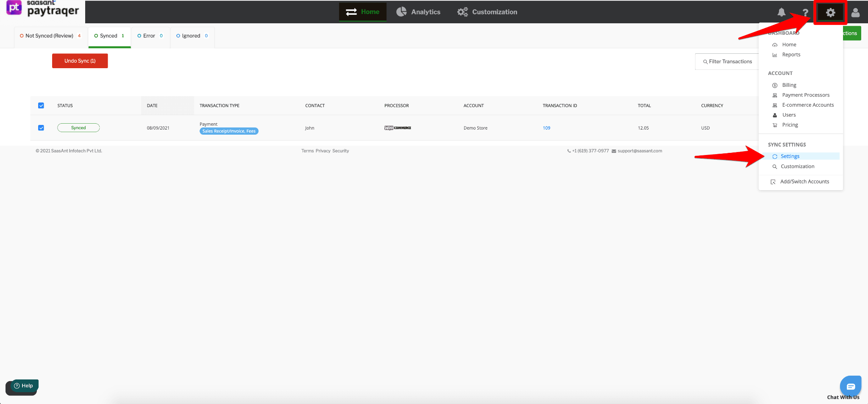Image resolution: width=868 pixels, height=404 pixels.
Task: Click the Privacy footer link
Action: (323, 151)
